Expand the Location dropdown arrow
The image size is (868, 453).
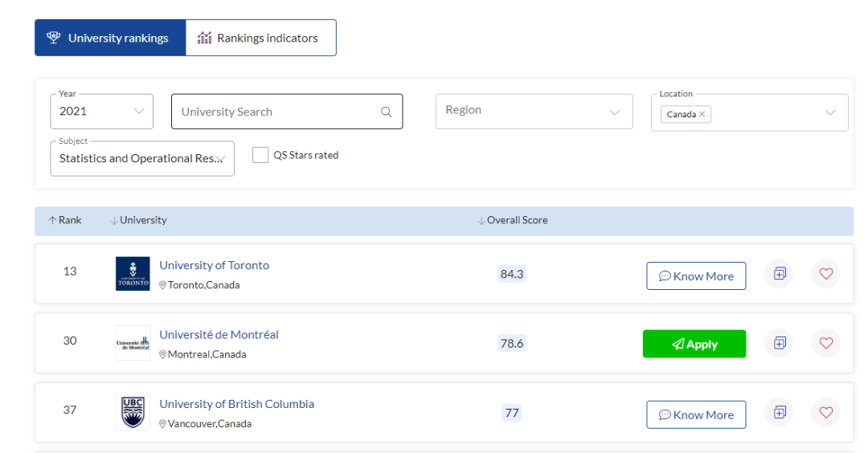(830, 112)
